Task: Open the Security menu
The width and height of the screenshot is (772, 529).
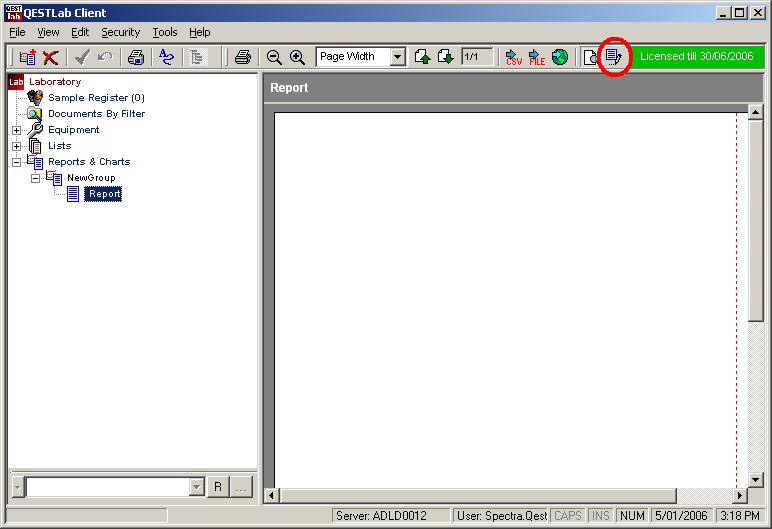Action: (x=120, y=32)
